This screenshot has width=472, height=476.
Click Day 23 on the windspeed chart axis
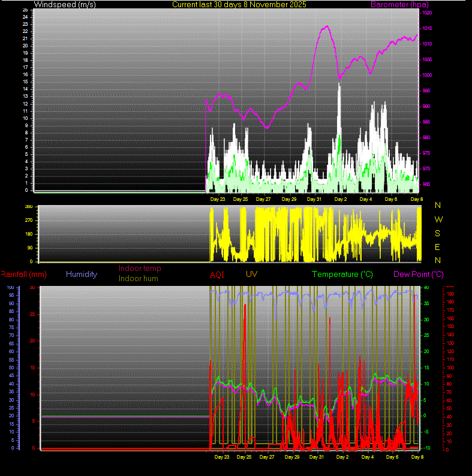coord(218,199)
